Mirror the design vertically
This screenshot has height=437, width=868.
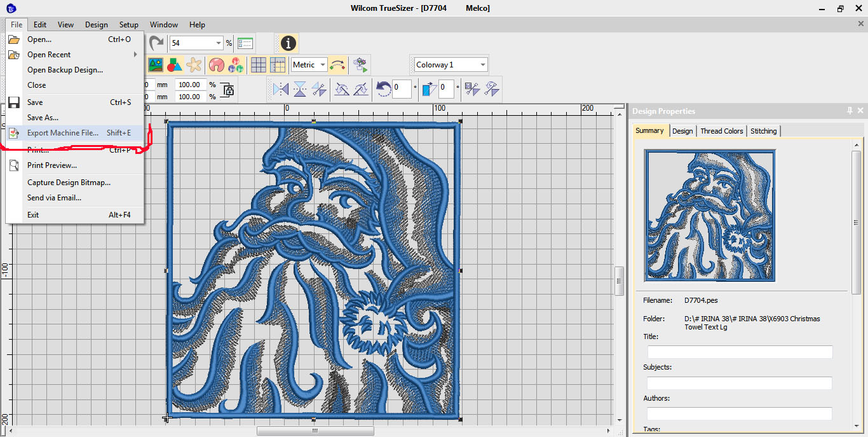tap(300, 89)
